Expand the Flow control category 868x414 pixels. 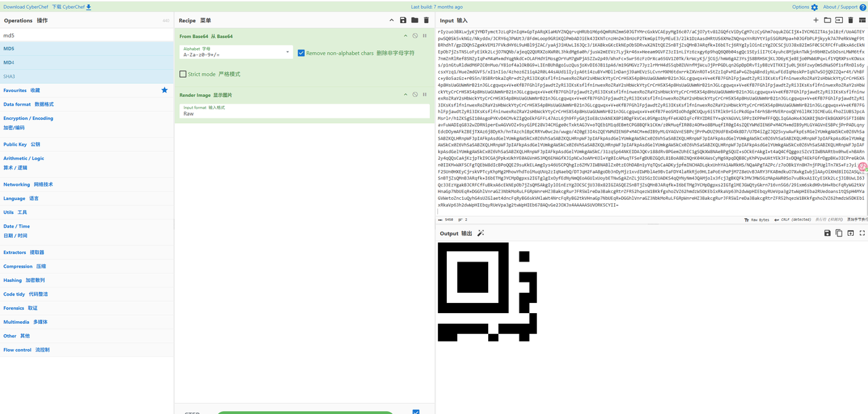coord(87,350)
